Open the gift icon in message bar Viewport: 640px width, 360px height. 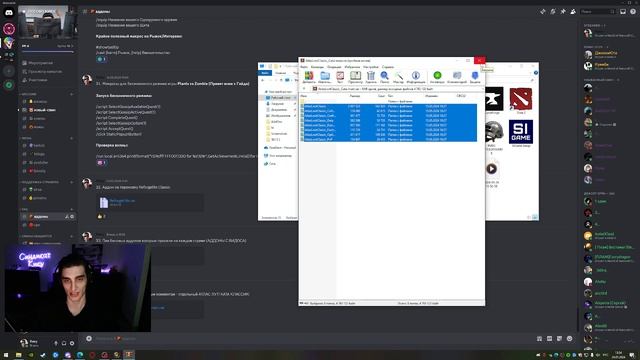pos(539,338)
